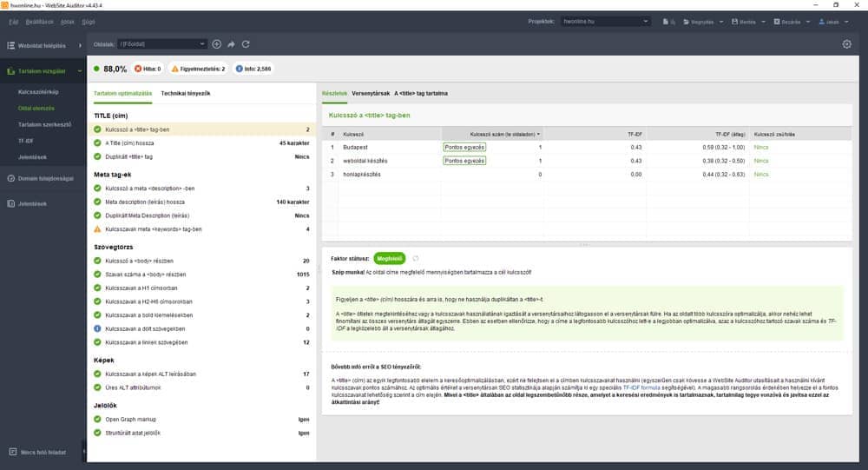Viewport: 868px width, 470px height.
Task: Click check icon for Üres ALT attribútumok
Action: 97,387
